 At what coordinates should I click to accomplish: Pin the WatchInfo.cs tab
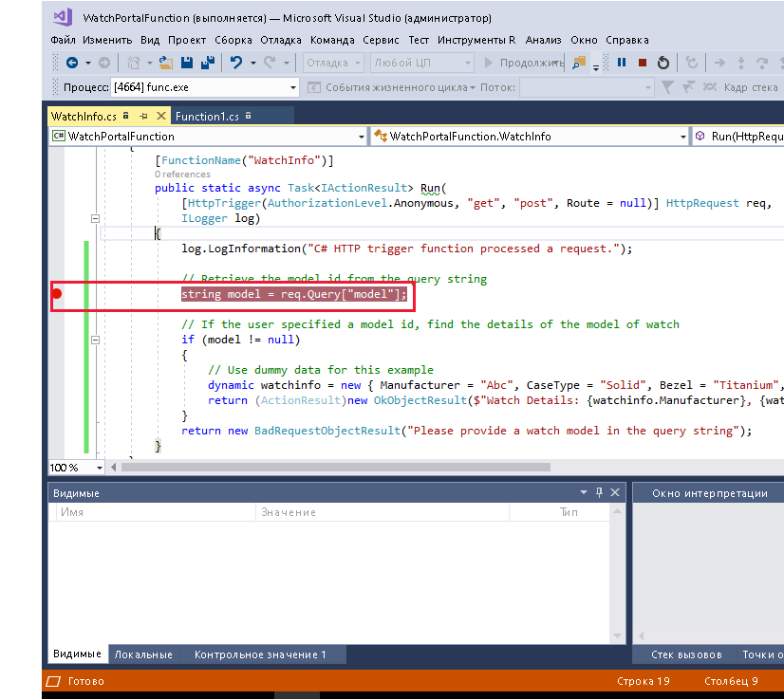click(143, 117)
